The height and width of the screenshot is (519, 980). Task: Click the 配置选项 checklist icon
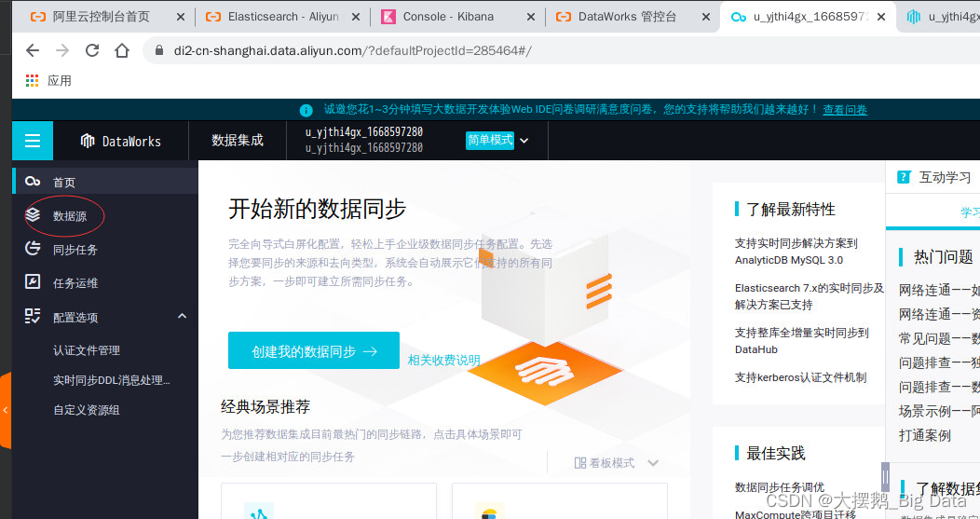tap(33, 317)
